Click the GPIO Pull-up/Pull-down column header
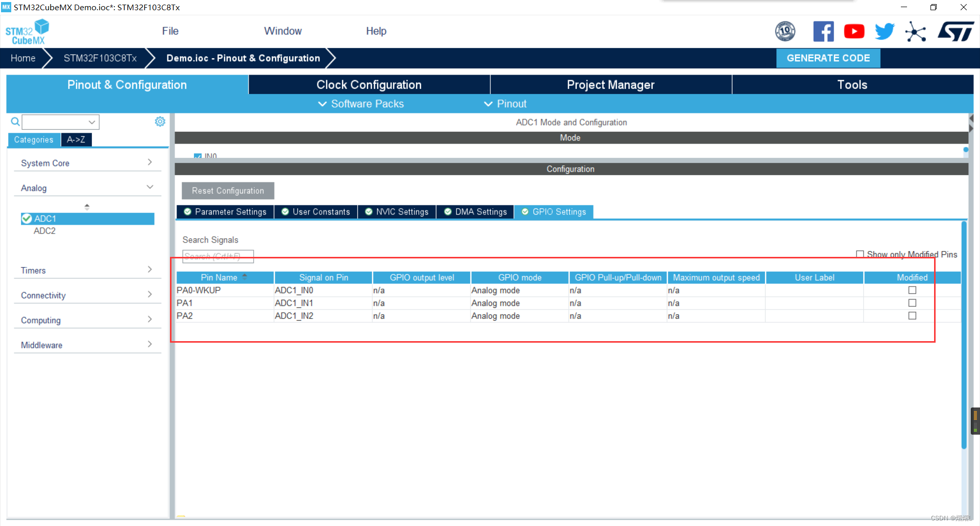980x526 pixels. click(x=618, y=277)
